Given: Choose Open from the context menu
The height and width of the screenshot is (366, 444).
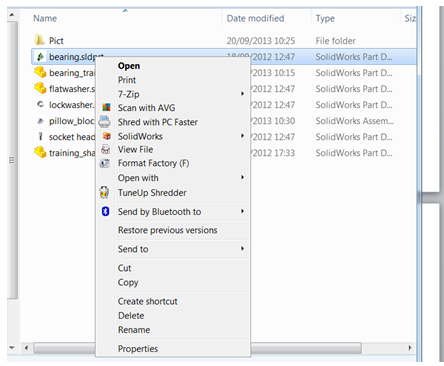Looking at the screenshot, I should pyautogui.click(x=129, y=66).
